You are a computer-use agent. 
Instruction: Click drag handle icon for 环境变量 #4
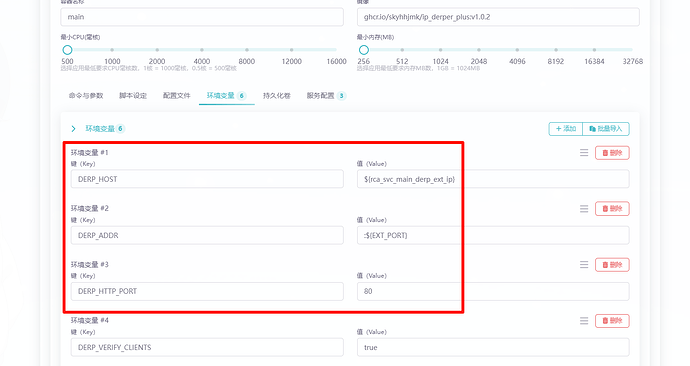pos(584,321)
